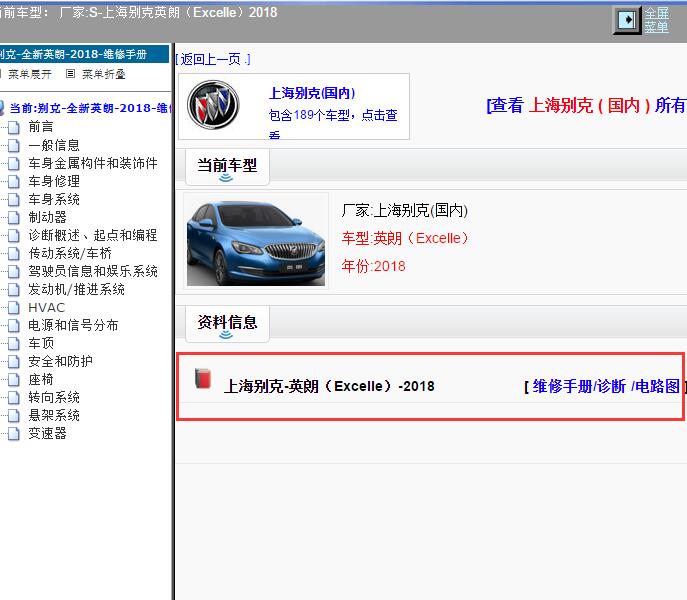Open 转向系统 tree item

(x=54, y=397)
